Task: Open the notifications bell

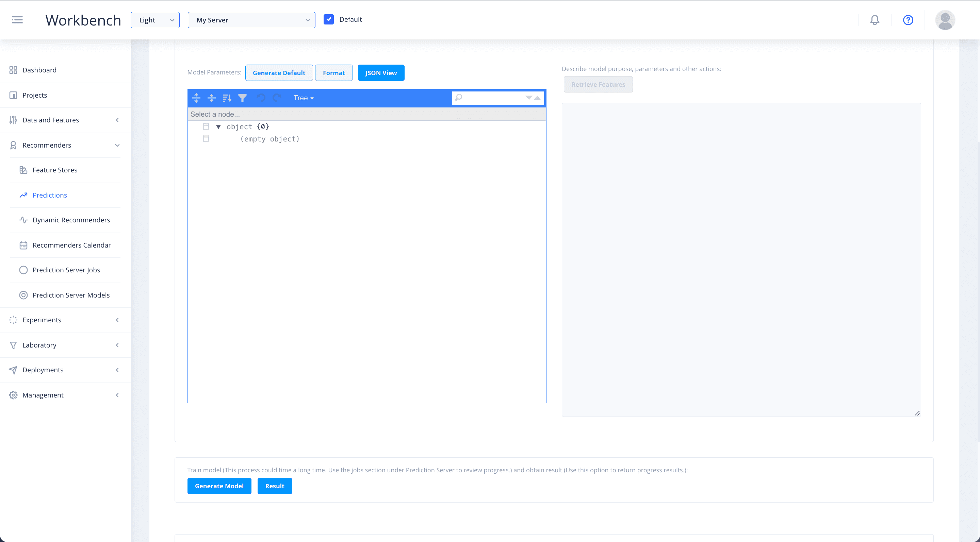Action: point(875,20)
